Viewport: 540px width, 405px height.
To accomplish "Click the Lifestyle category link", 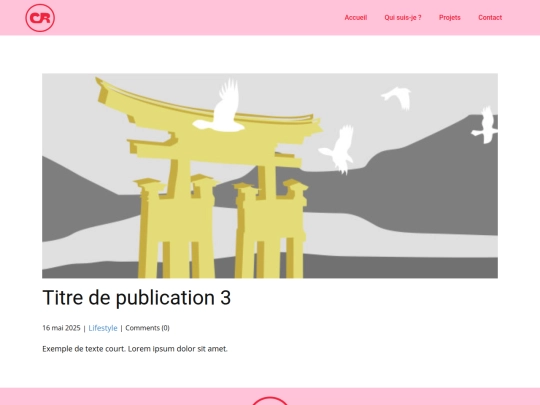I will 103,328.
